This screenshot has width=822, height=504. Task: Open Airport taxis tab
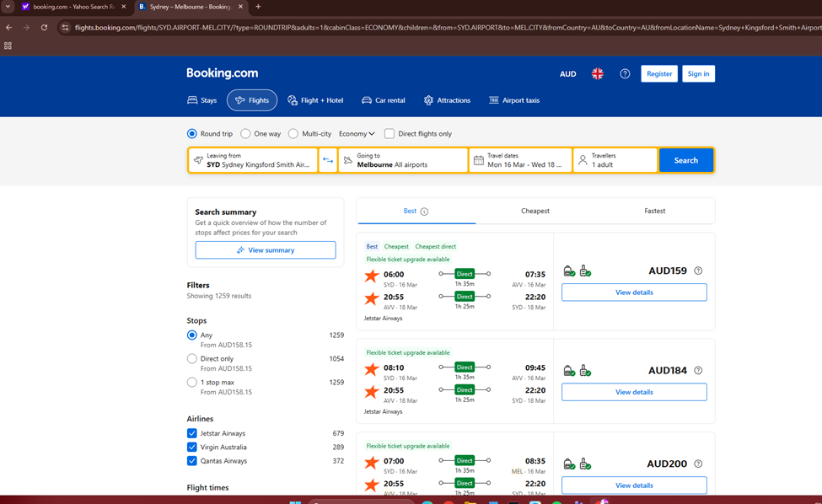(x=514, y=100)
